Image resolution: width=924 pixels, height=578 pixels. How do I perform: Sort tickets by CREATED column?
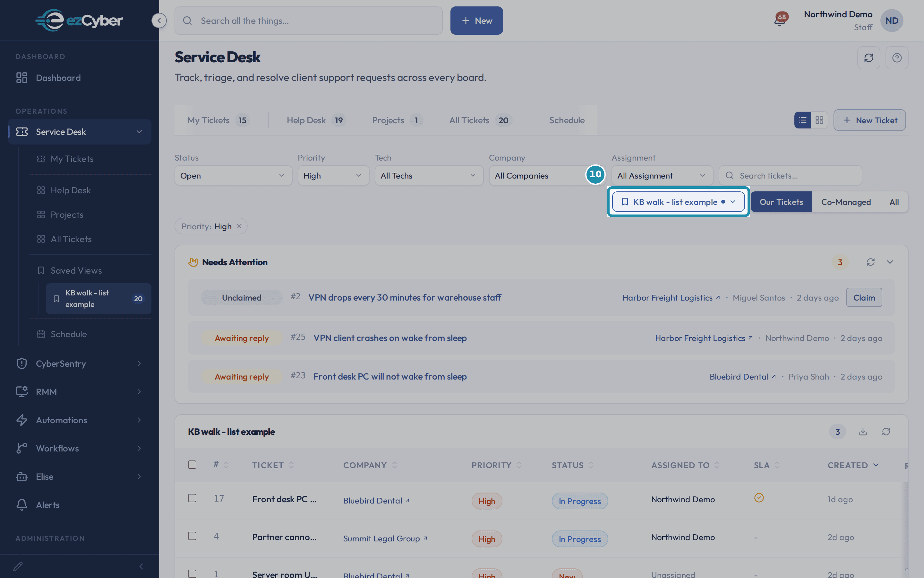click(853, 465)
